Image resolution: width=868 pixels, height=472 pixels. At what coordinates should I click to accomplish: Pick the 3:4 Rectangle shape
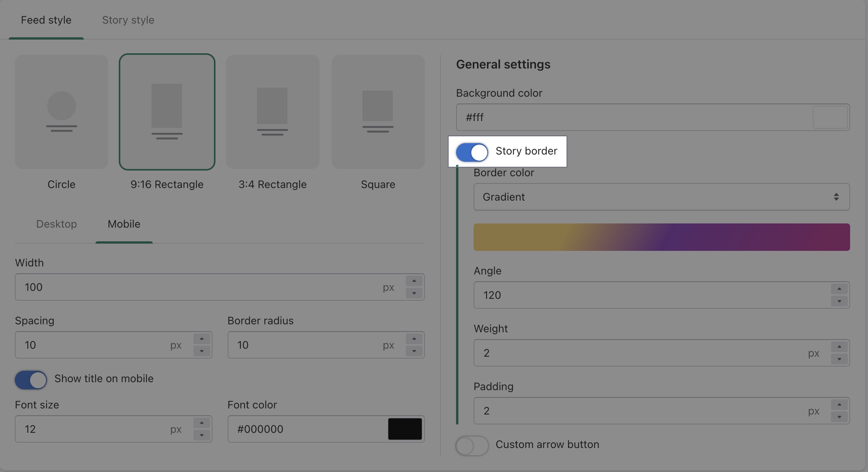point(273,112)
